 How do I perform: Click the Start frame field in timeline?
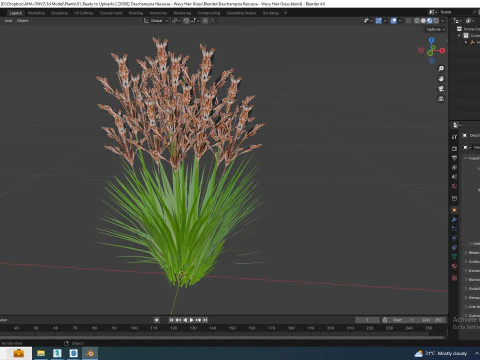click(x=402, y=320)
